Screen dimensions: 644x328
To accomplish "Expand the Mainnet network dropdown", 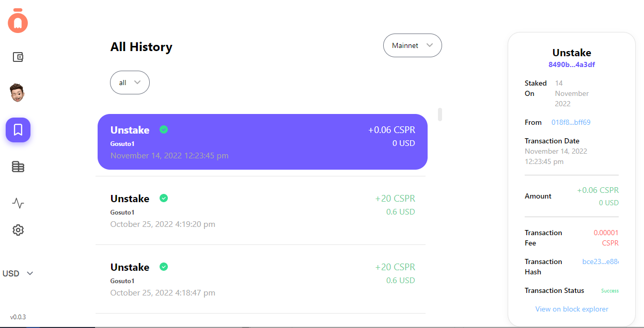I will pyautogui.click(x=412, y=45).
